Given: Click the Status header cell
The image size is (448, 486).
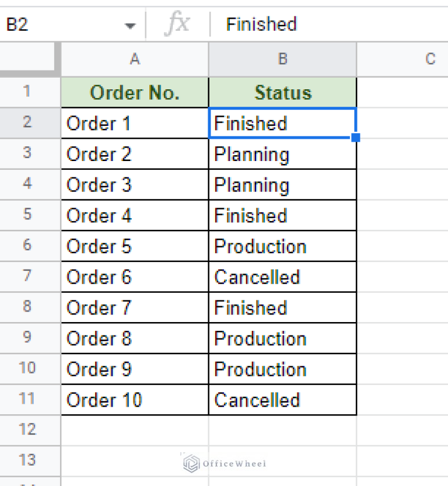Looking at the screenshot, I should [x=282, y=93].
